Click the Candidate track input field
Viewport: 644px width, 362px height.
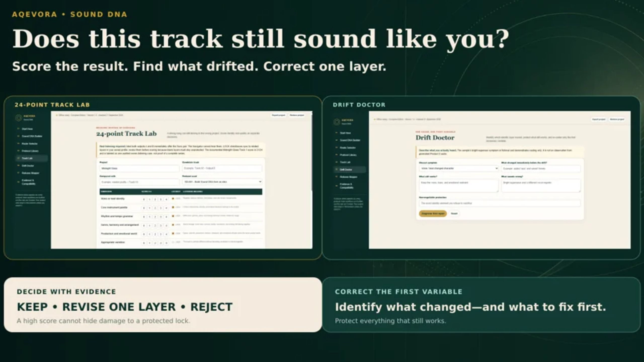coord(222,168)
